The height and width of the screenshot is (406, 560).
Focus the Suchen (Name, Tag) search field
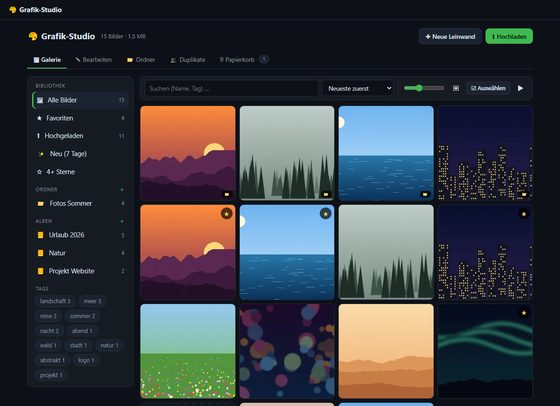tap(231, 88)
